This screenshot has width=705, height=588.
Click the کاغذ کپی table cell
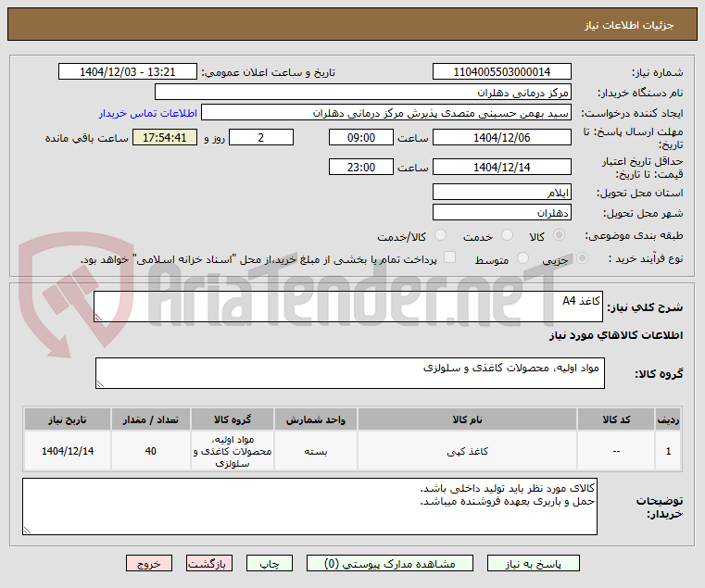click(x=467, y=451)
